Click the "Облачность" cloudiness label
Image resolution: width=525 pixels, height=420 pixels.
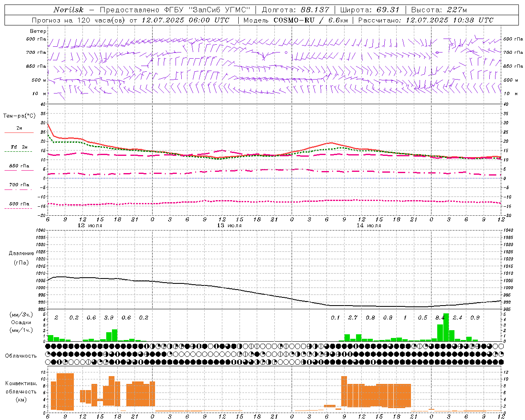pyautogui.click(x=21, y=356)
